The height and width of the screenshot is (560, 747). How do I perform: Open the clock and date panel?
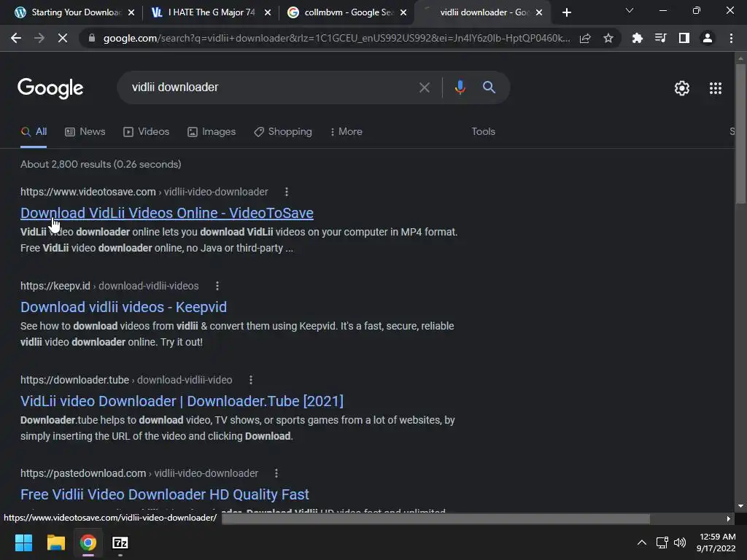[716, 542]
